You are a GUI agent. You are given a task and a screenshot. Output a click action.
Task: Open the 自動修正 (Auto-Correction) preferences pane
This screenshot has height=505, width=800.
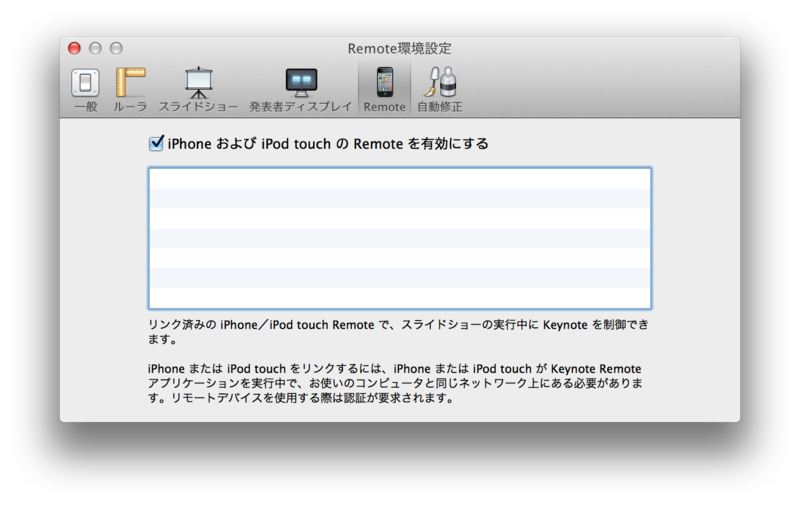440,89
